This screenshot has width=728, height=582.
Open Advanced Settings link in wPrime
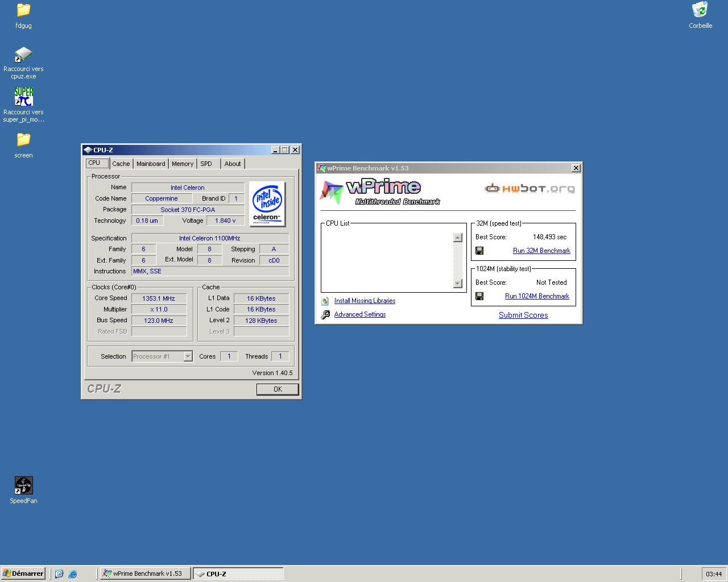[360, 314]
